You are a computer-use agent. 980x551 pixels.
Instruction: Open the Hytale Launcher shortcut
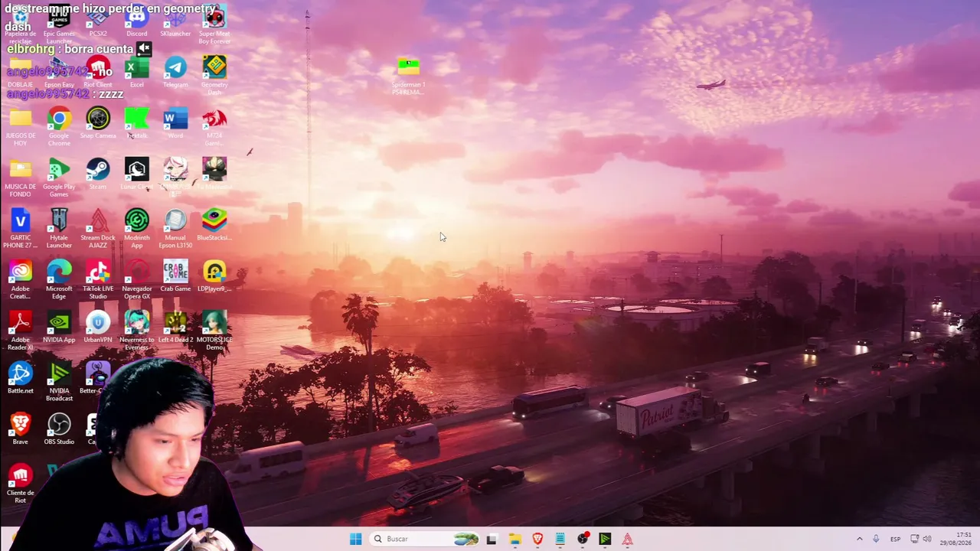59,228
